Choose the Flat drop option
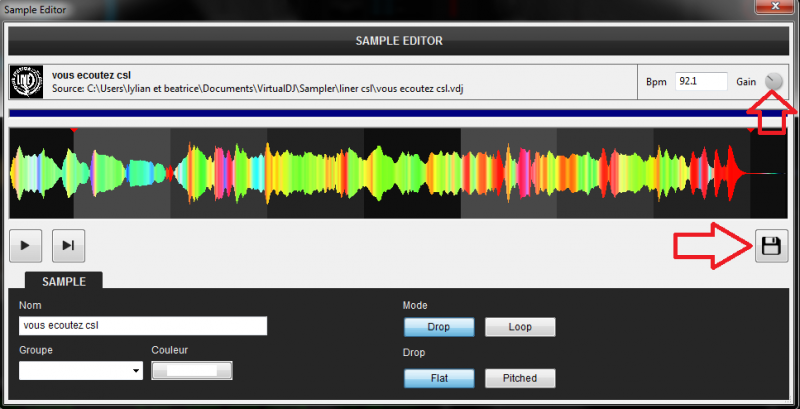Image resolution: width=800 pixels, height=409 pixels. click(x=438, y=378)
